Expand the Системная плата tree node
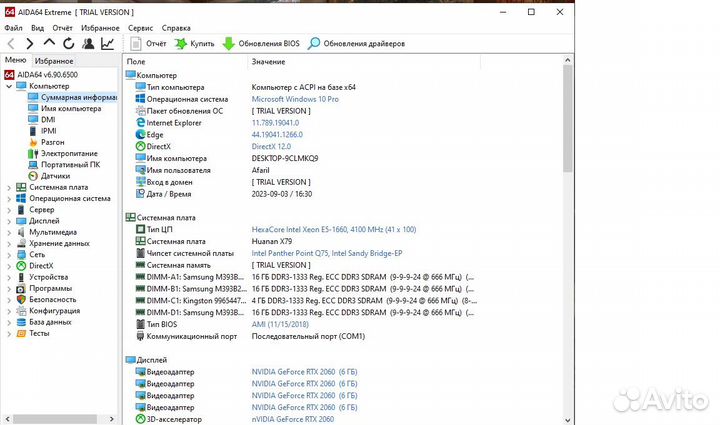The image size is (720, 425). (9, 188)
